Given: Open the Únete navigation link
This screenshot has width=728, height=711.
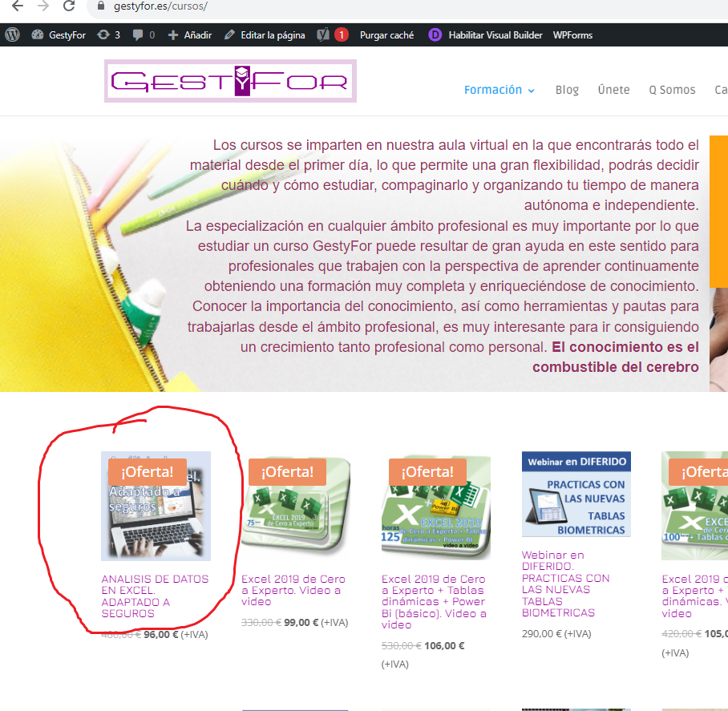Looking at the screenshot, I should (613, 90).
